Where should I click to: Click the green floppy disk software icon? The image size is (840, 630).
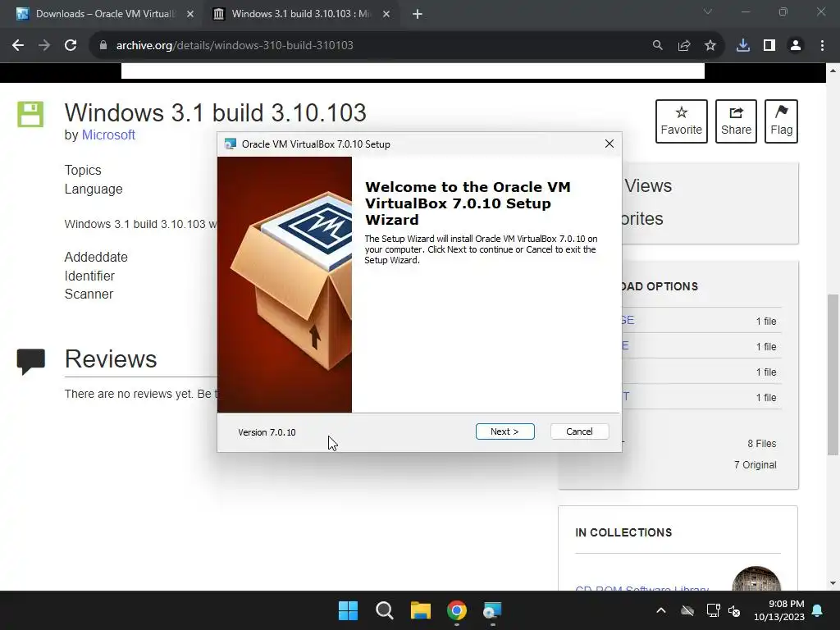[x=30, y=114]
